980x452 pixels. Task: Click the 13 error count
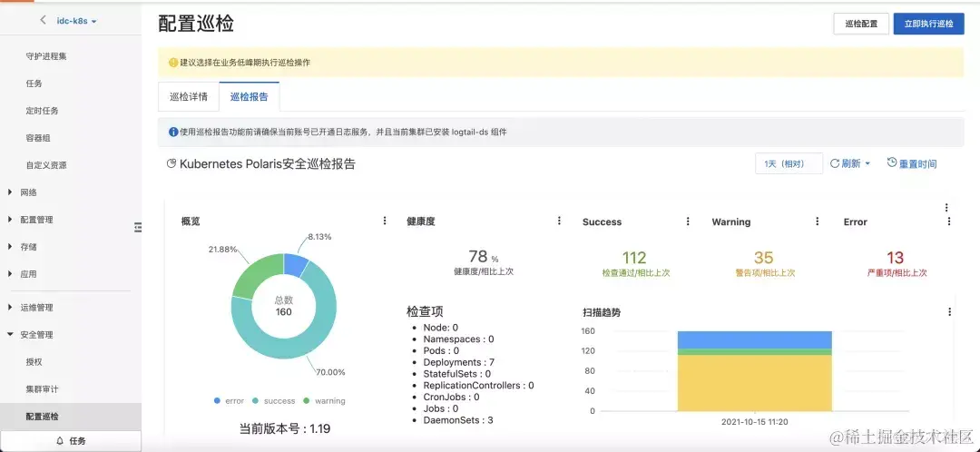895,257
